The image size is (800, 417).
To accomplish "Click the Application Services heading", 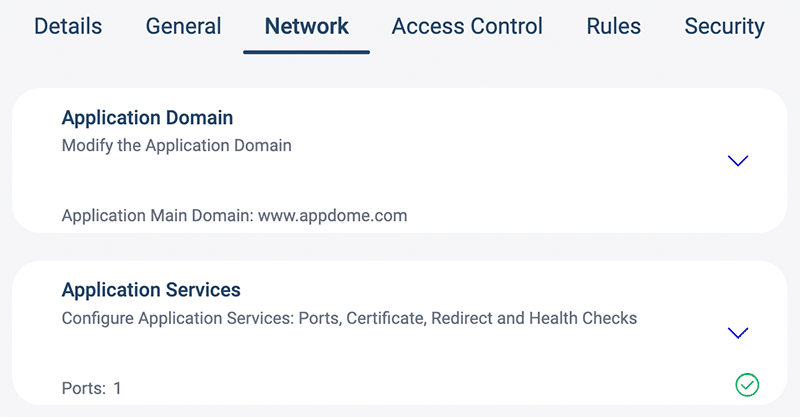I will [x=151, y=290].
